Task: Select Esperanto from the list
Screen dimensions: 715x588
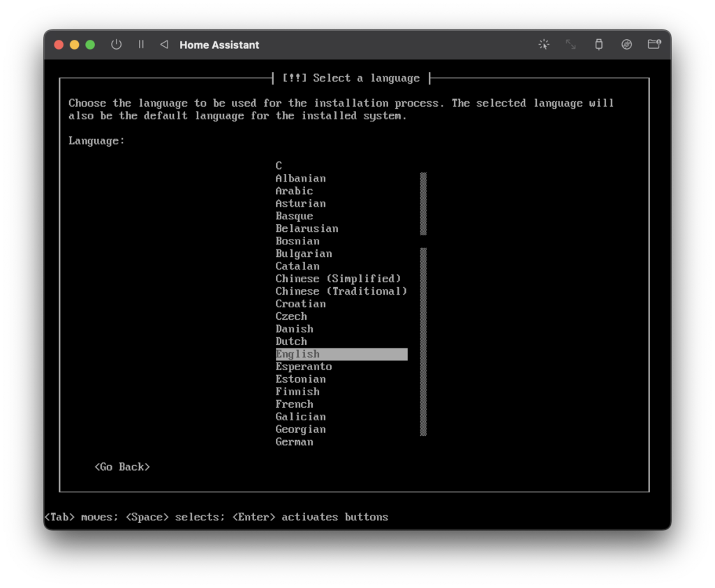Action: coord(304,367)
